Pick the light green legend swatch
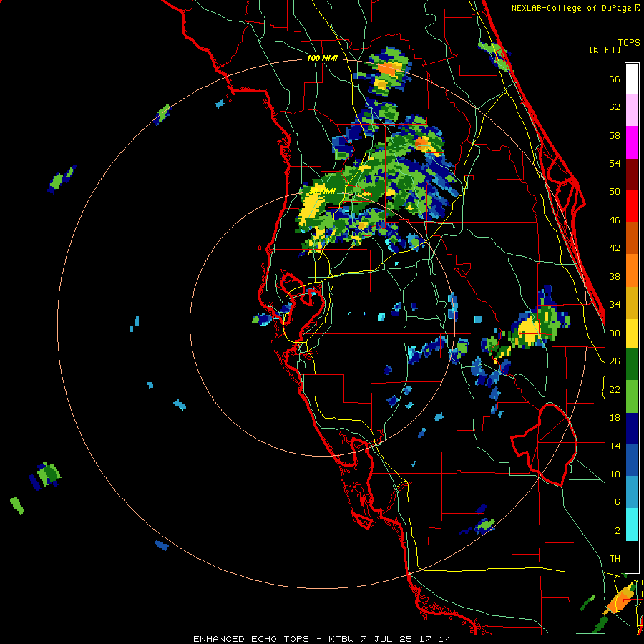Viewport: 644px width, 644px height. tap(632, 396)
